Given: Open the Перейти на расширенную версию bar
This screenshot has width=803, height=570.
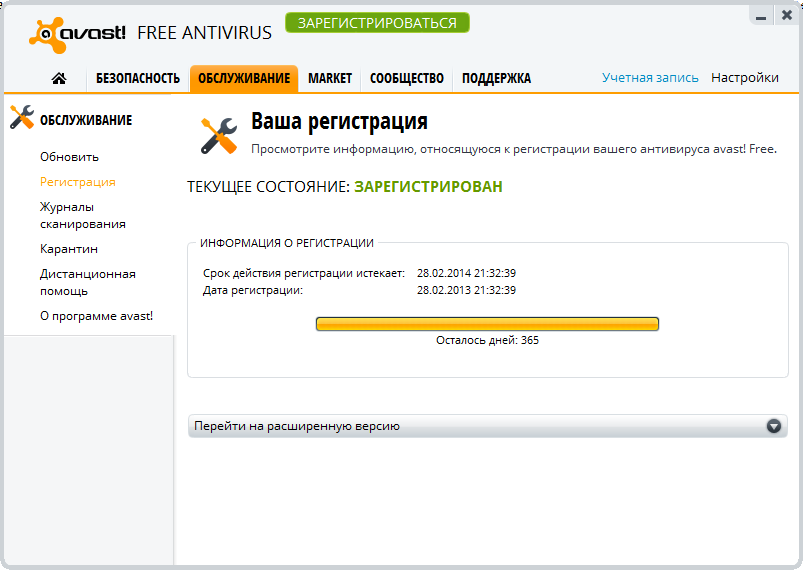Looking at the screenshot, I should (x=488, y=426).
